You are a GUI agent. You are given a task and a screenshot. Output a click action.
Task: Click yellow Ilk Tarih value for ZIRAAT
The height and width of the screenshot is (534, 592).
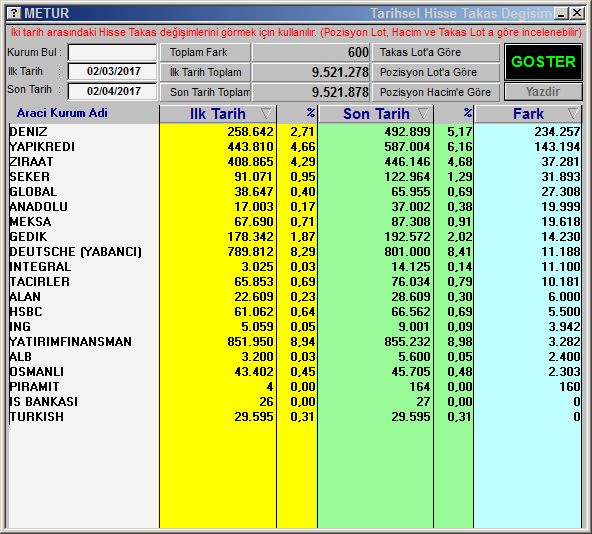click(x=250, y=162)
